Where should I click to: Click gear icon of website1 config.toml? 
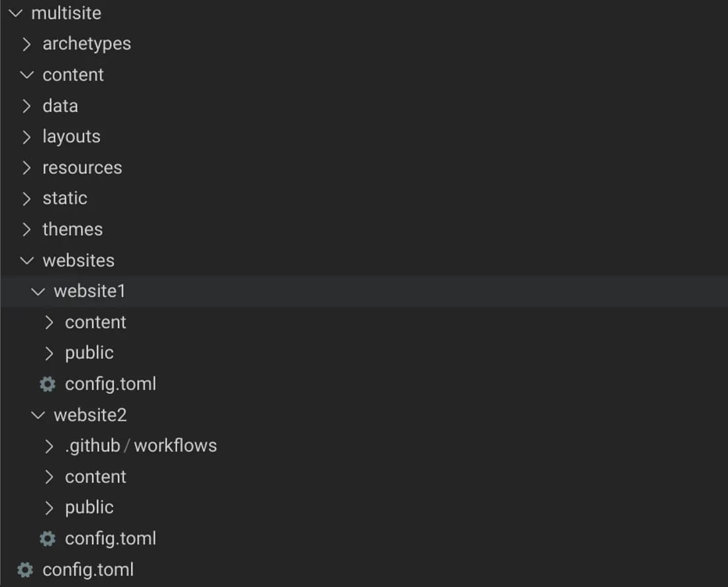[48, 384]
